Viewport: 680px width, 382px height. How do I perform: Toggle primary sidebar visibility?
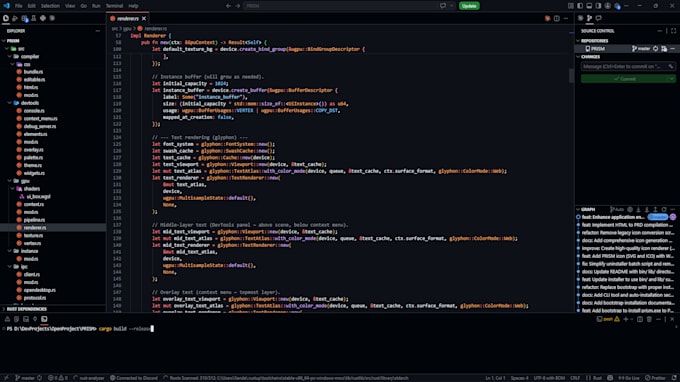[x=580, y=6]
